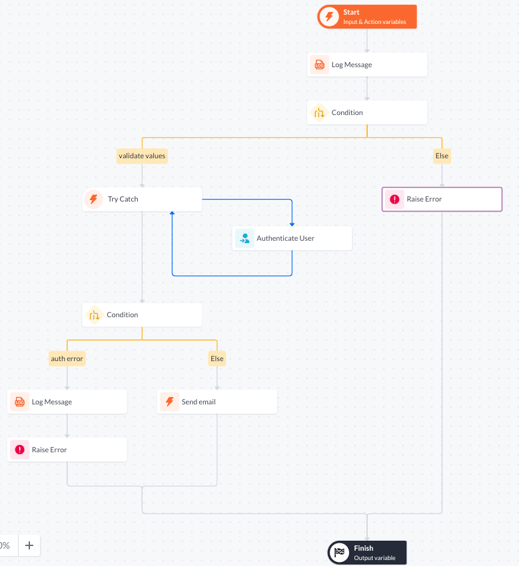
Task: Click the lower Condition branch icon
Action: click(94, 315)
